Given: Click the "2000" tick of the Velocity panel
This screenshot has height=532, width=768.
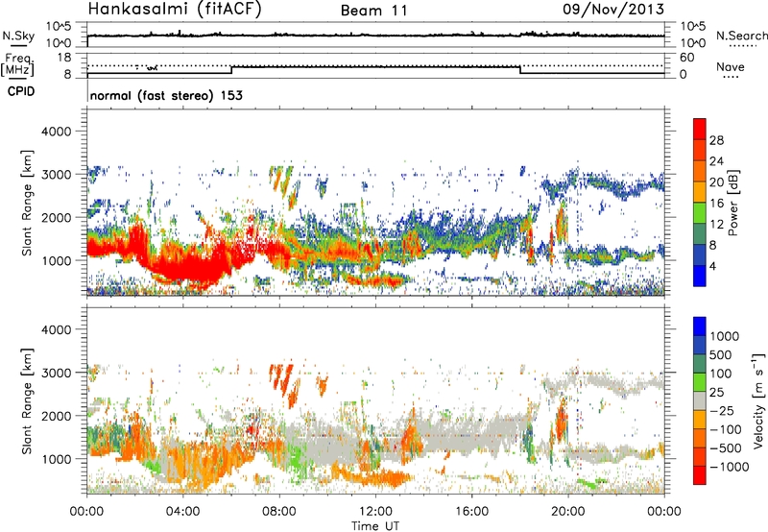Looking at the screenshot, I should click(x=56, y=416).
